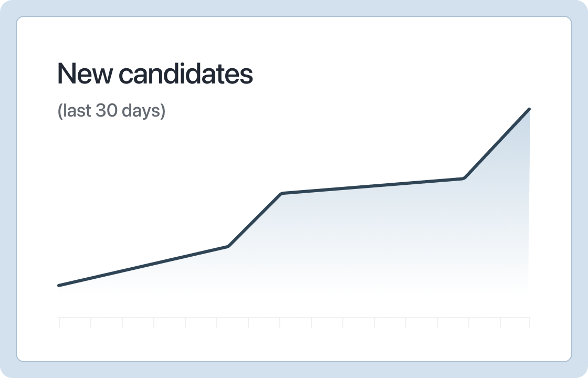Click the steep final rising line segment
This screenshot has height=378, width=588.
pyautogui.click(x=497, y=144)
